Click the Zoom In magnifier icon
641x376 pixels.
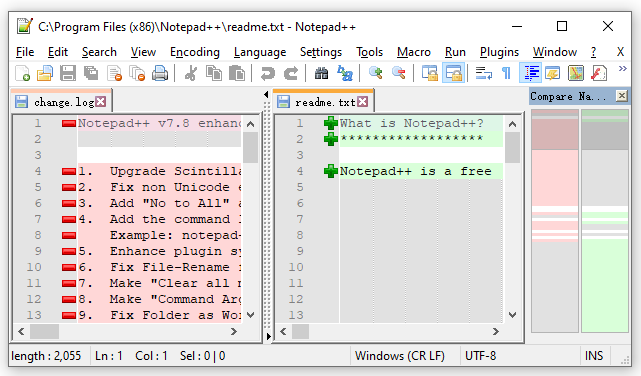pos(375,74)
